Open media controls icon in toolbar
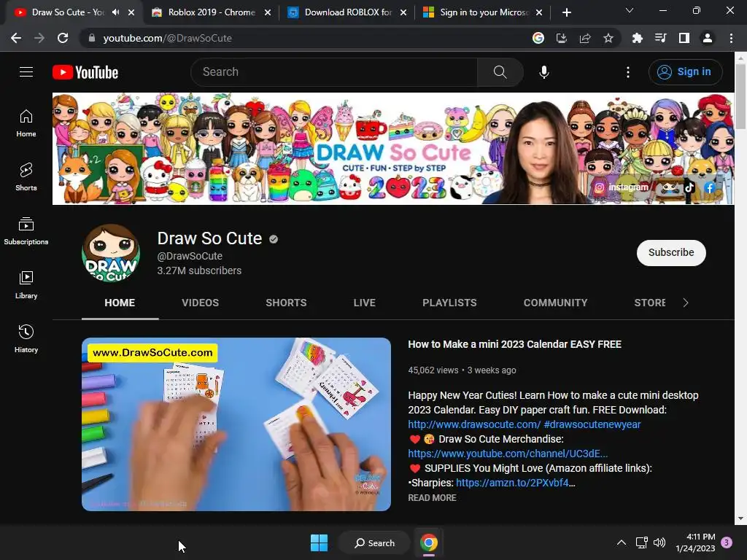 tap(660, 38)
